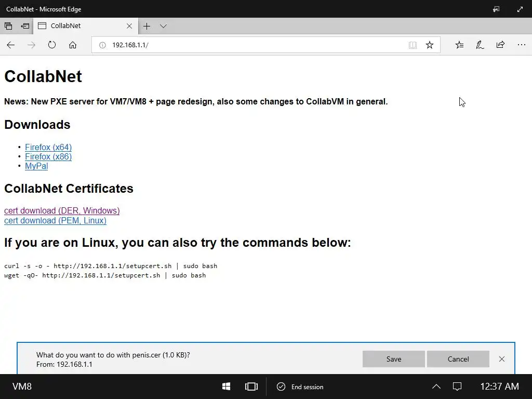This screenshot has height=399, width=532.
Task: Set these tabs aside icon
Action: (x=25, y=26)
